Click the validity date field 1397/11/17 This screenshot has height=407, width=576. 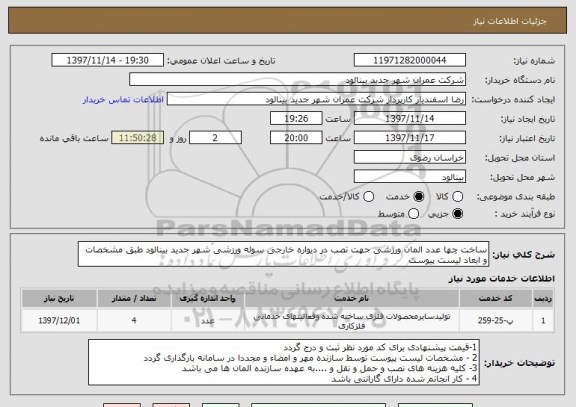(410, 138)
